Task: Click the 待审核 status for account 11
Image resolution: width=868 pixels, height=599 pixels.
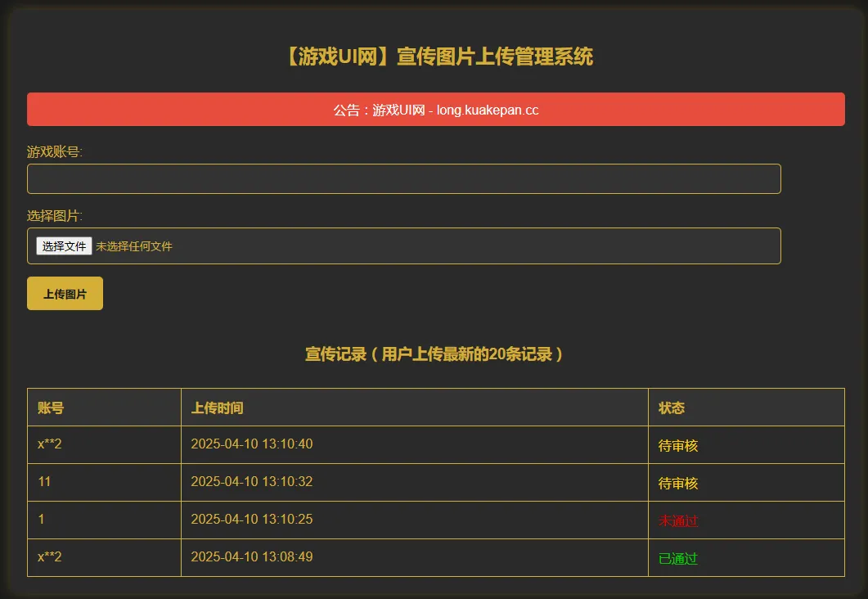Action: [678, 484]
